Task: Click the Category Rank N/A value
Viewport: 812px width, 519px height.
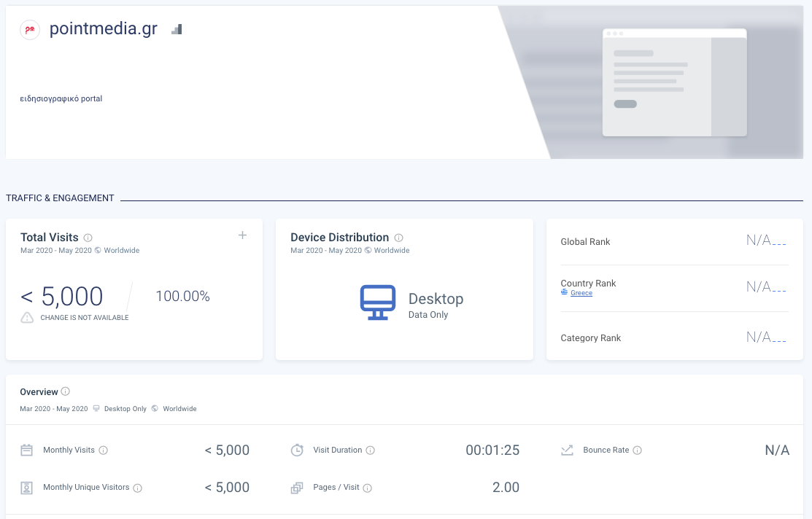Action: coord(767,337)
